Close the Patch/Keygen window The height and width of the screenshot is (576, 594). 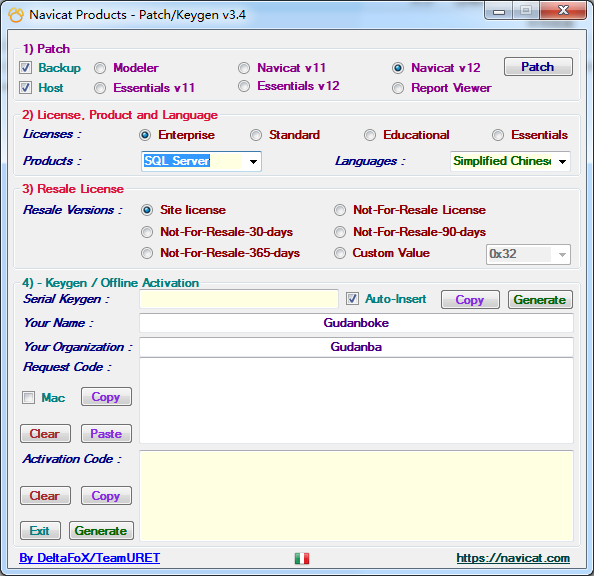tap(564, 11)
